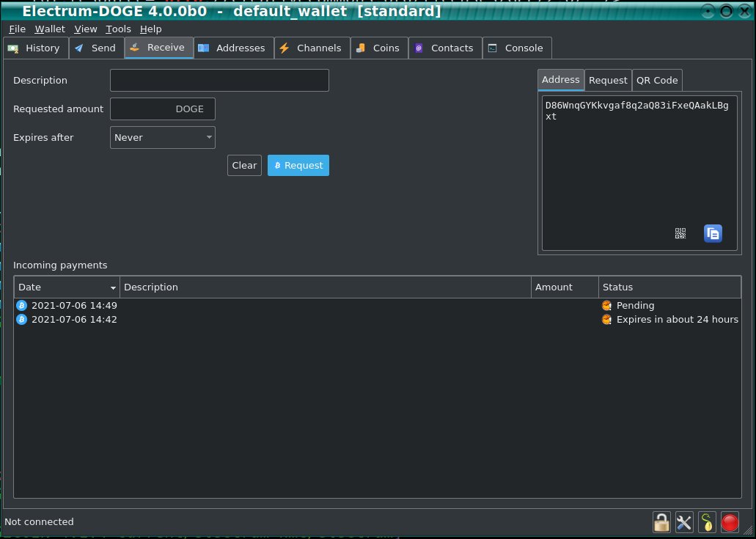Select the 2021-07-06 14:49 payment row
756x539 pixels.
tap(378, 306)
